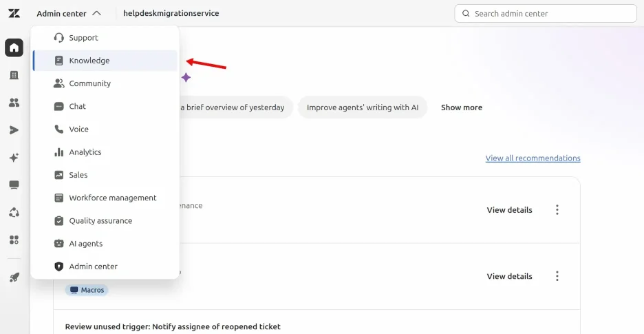Select Knowledge in the product menu
The height and width of the screenshot is (334, 644).
pos(105,61)
